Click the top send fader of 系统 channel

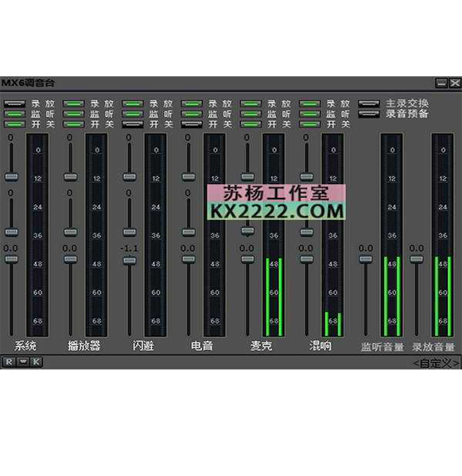[11, 176]
